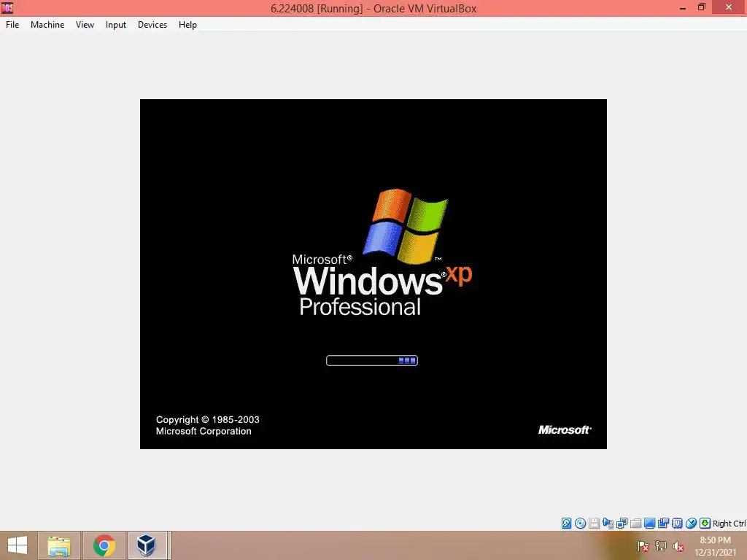Click the hard disk activity indicator icon
This screenshot has width=747, height=560.
click(566, 524)
